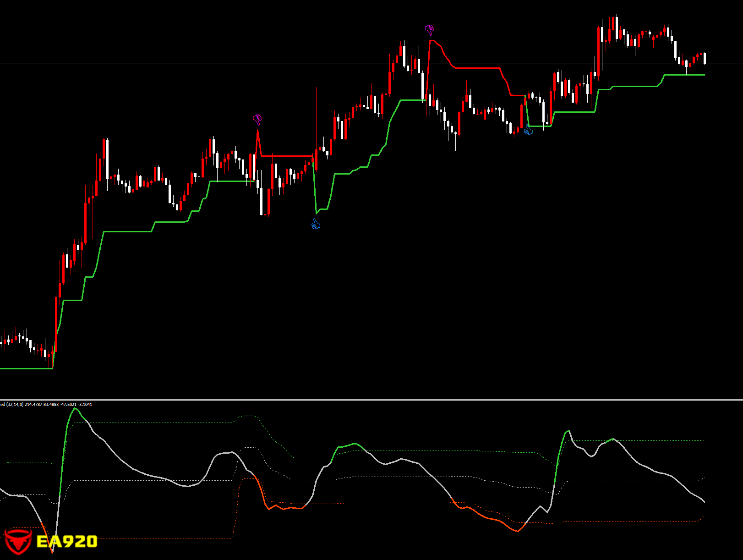Click the divider between chart and indicator panes
The image size is (743, 560).
[x=366, y=400]
